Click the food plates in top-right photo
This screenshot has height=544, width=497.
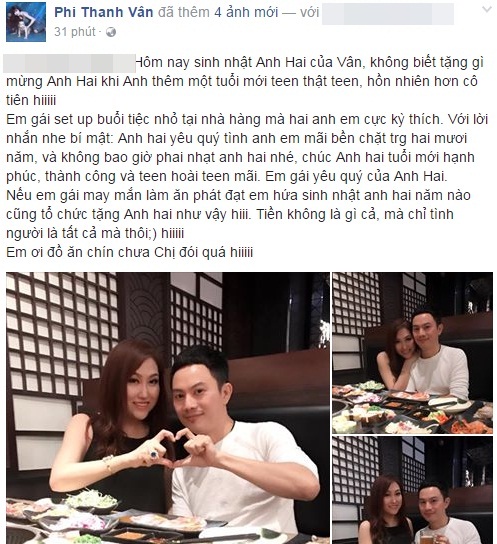coord(412,408)
